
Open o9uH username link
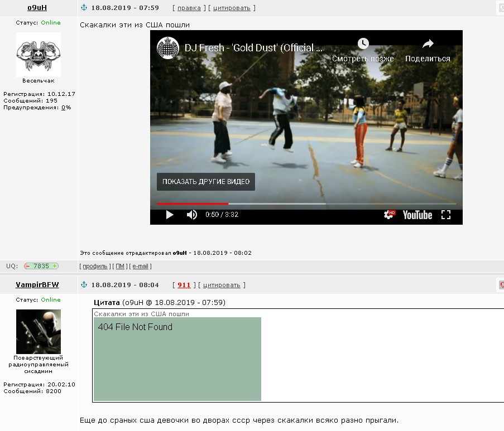37,8
